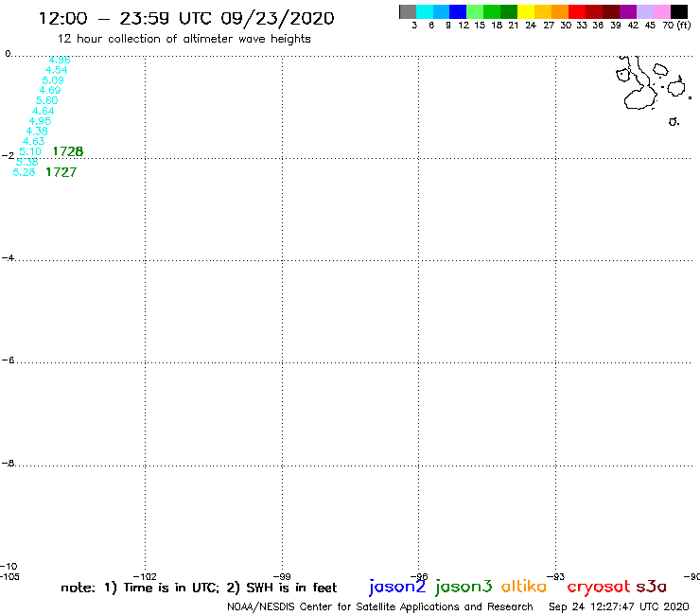Image resolution: width=700 pixels, height=615 pixels.
Task: Click the -8 latitude axis label
Action: (8, 463)
